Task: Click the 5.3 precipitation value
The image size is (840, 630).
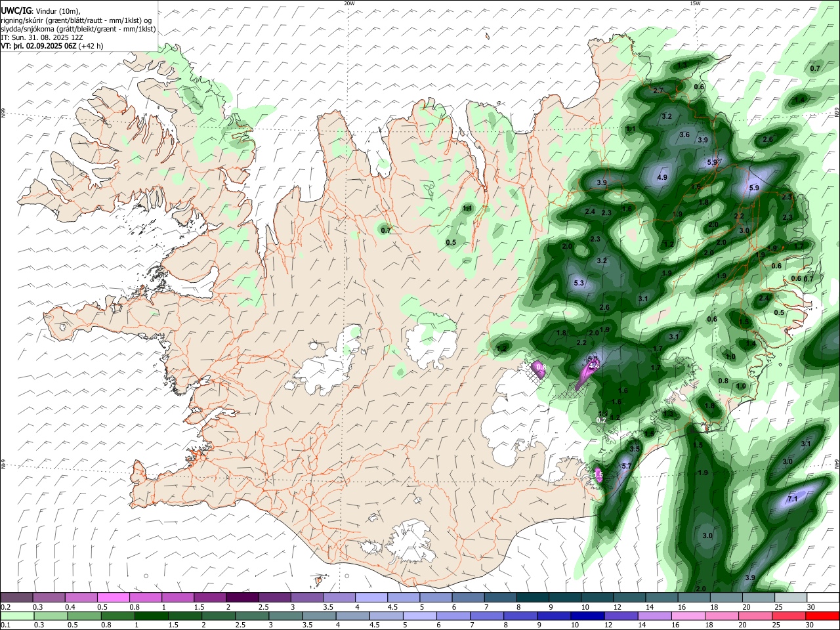Action: click(579, 283)
